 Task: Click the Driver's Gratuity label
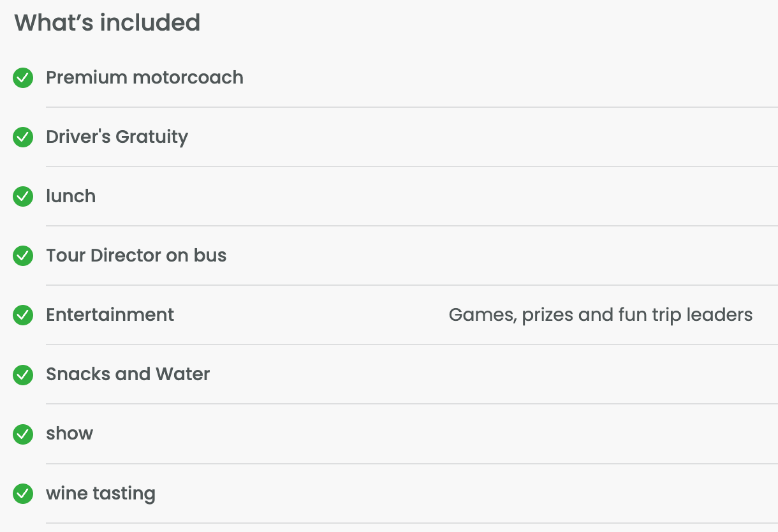117,137
